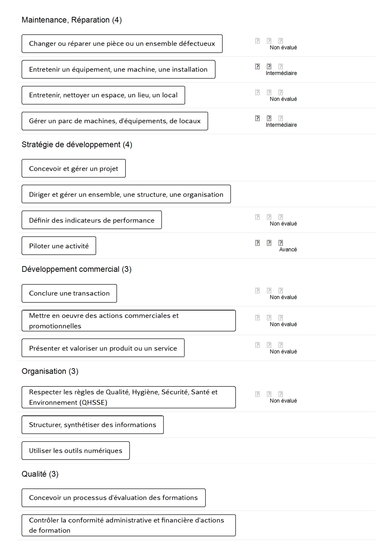Screen dimensions: 392x555
Task: Select the "Concevoir et gérer un projet" skill
Action: coord(73,169)
